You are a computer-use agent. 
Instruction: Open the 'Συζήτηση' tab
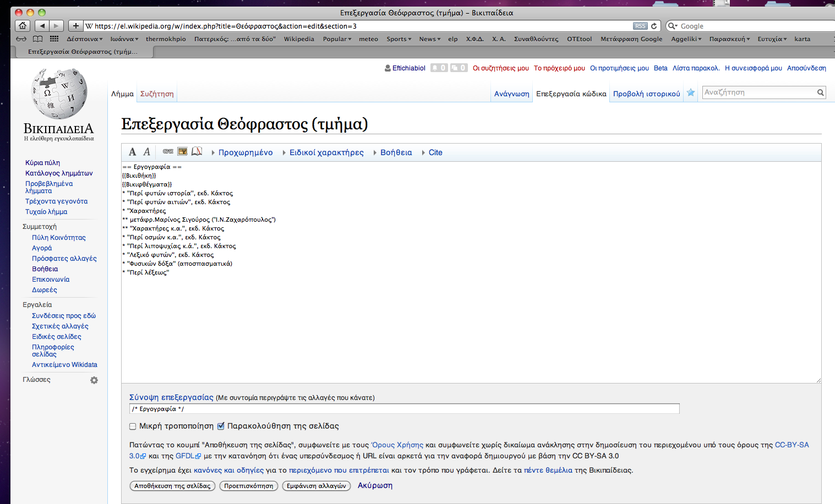pyautogui.click(x=157, y=94)
